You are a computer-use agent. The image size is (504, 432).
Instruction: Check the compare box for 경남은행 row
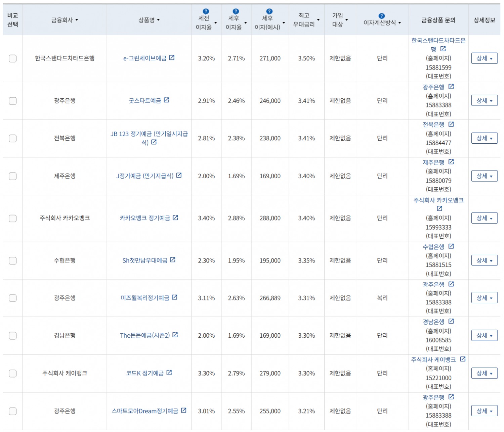[13, 336]
